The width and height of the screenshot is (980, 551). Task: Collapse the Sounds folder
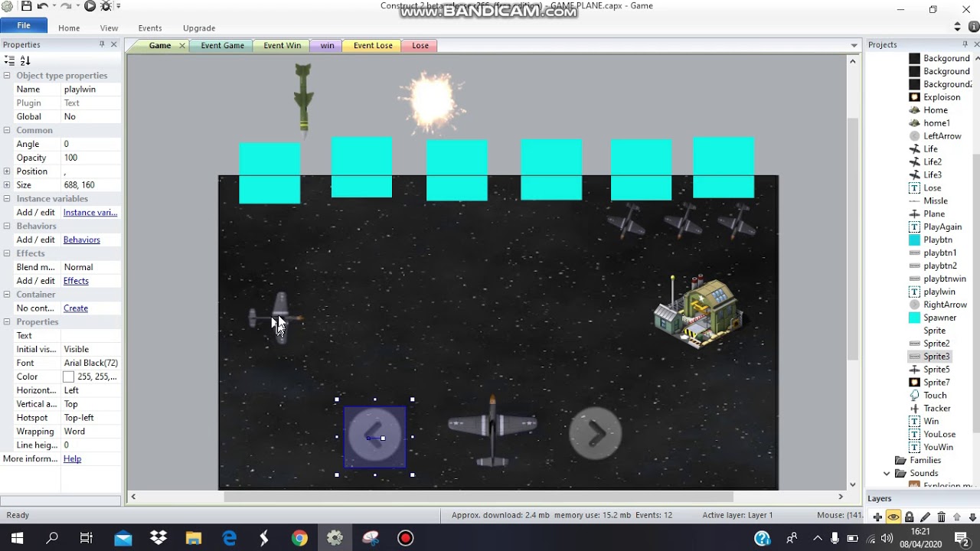(887, 474)
